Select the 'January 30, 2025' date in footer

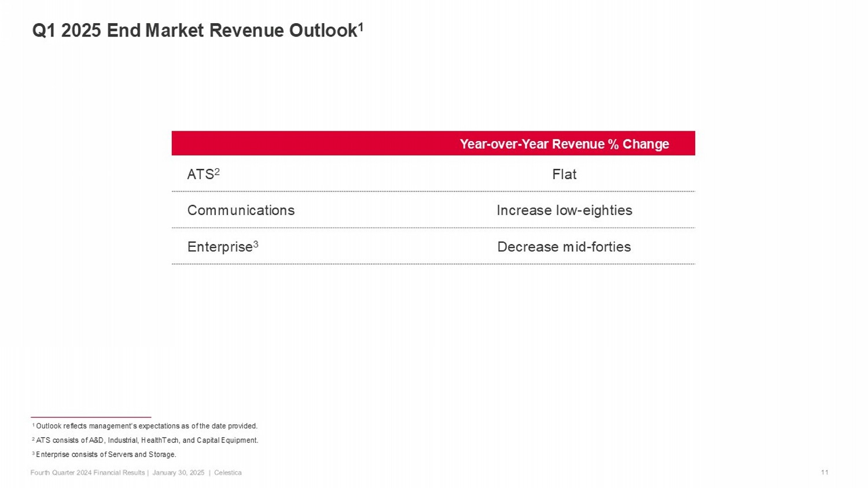(178, 473)
